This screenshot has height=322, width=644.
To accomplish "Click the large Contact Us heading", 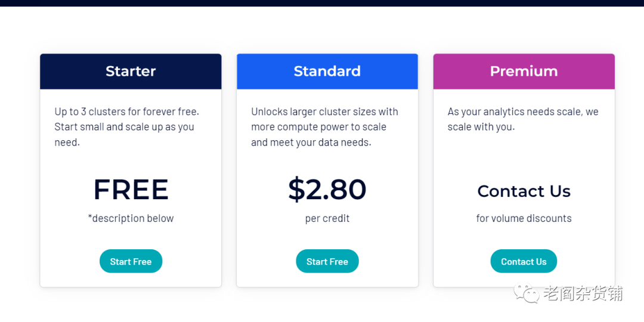I will click(524, 191).
